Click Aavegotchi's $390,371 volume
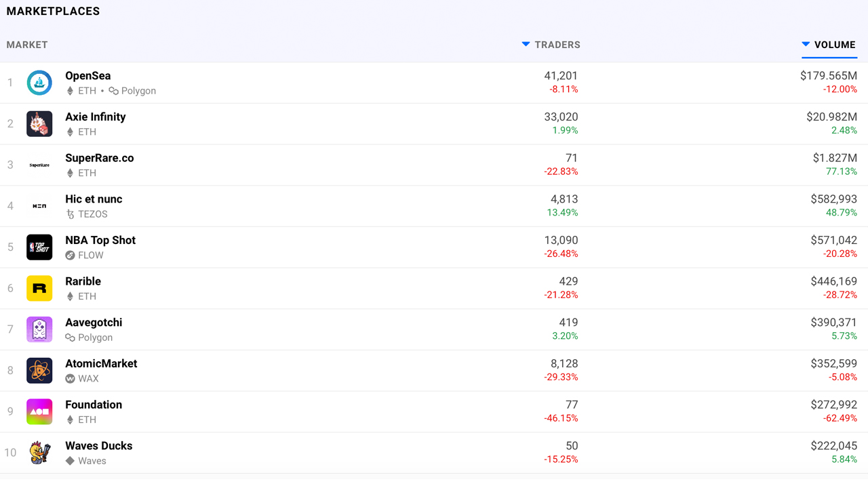The image size is (868, 488). coord(834,323)
